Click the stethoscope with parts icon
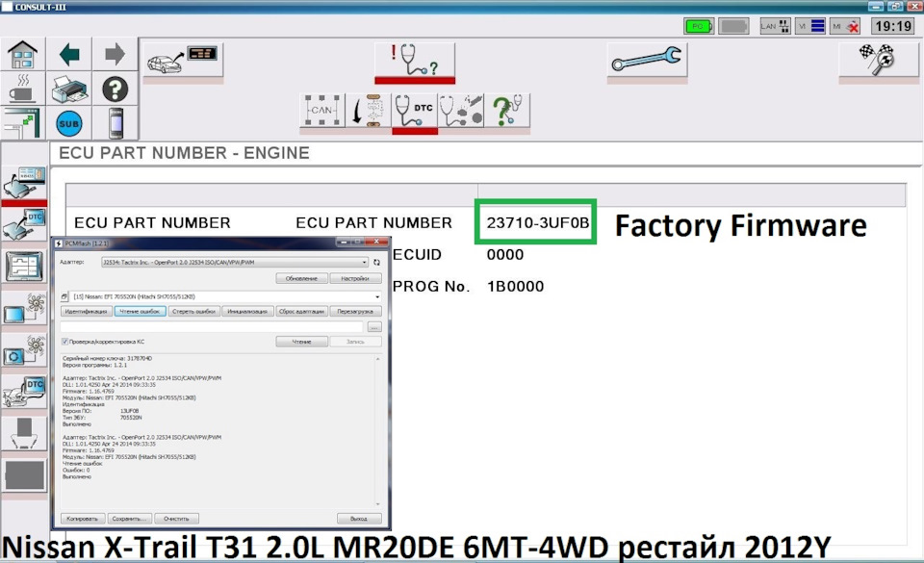The width and height of the screenshot is (924, 563). tap(461, 110)
